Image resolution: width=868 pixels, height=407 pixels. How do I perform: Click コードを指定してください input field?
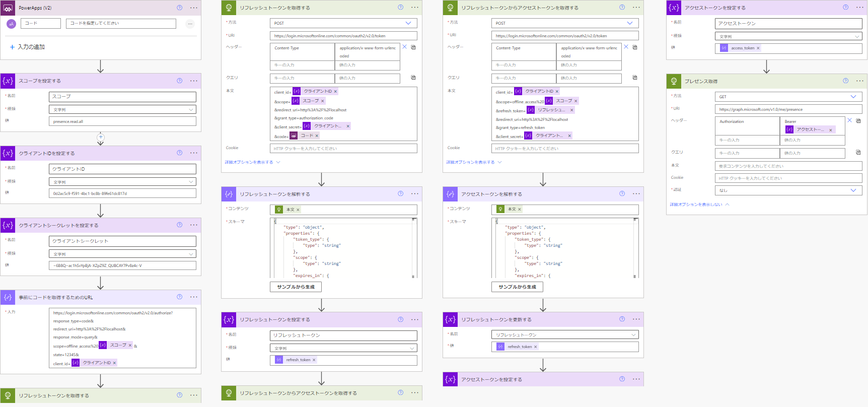coord(121,23)
